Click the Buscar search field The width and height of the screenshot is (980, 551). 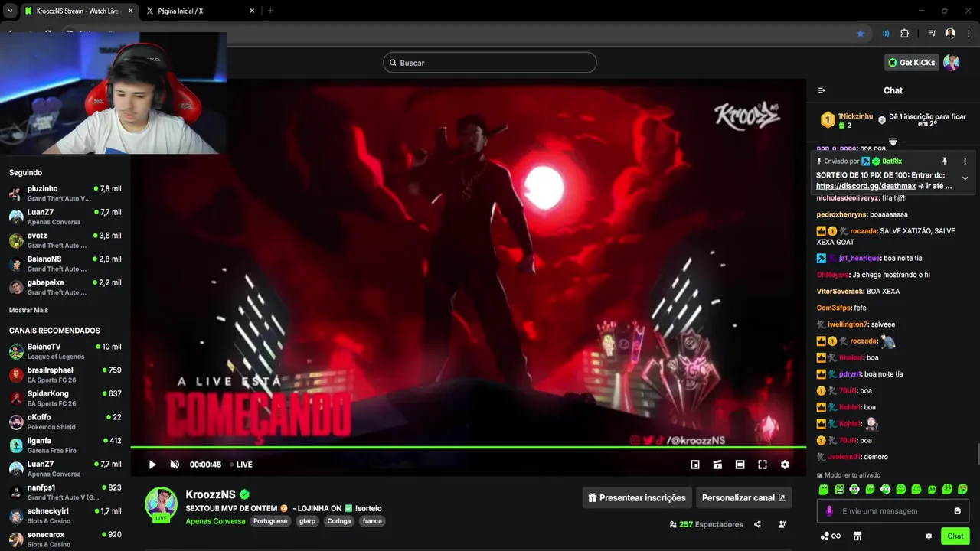pyautogui.click(x=490, y=63)
